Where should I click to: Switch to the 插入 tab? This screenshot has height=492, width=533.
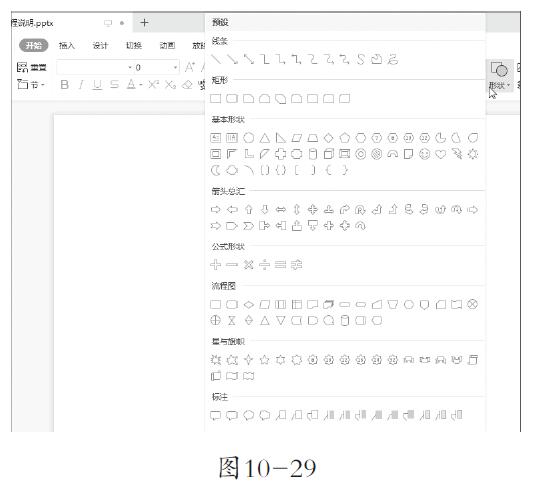click(67, 45)
